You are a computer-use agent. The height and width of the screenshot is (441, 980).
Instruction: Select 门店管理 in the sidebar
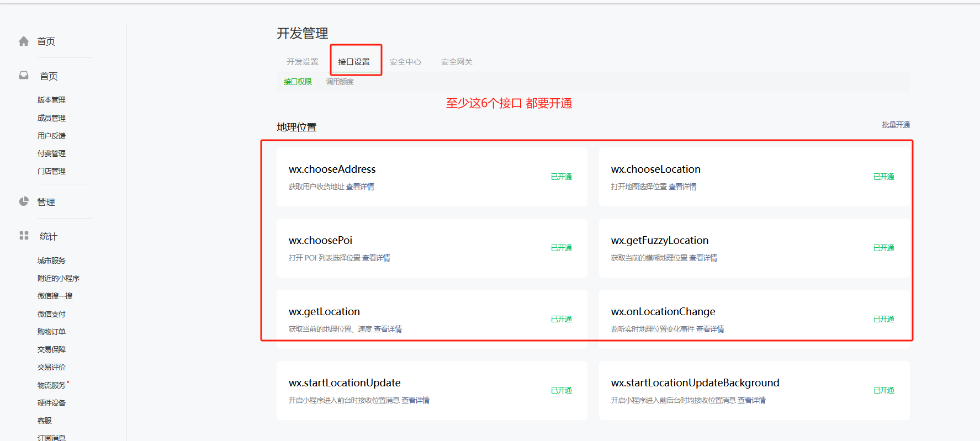tap(51, 171)
